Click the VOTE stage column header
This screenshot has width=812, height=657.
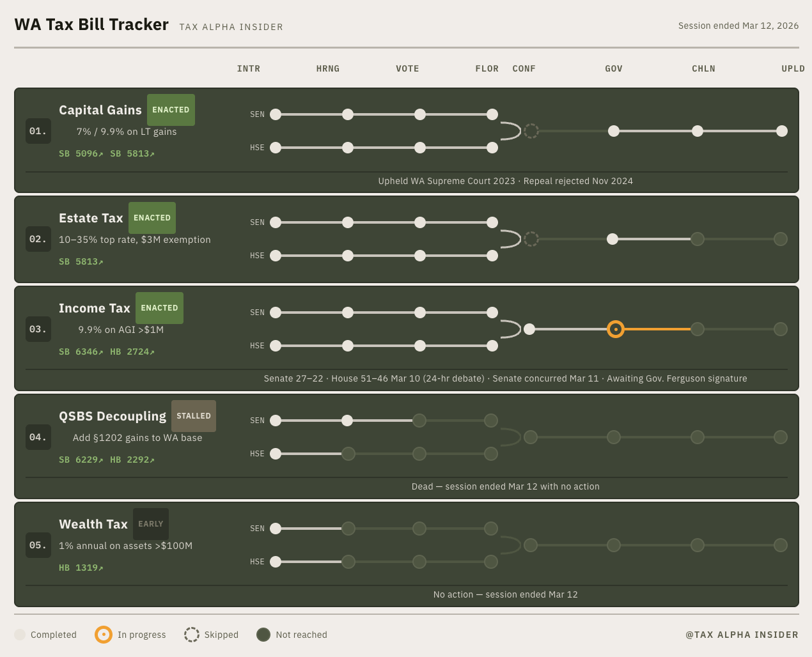coord(407,68)
